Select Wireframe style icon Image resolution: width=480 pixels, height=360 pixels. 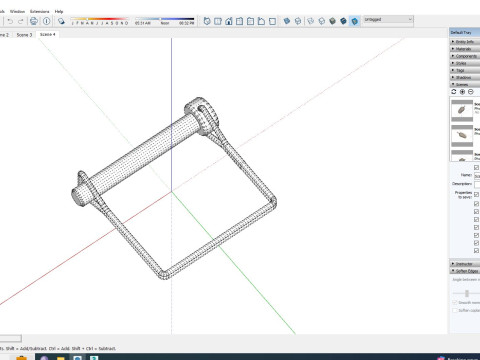click(x=310, y=21)
